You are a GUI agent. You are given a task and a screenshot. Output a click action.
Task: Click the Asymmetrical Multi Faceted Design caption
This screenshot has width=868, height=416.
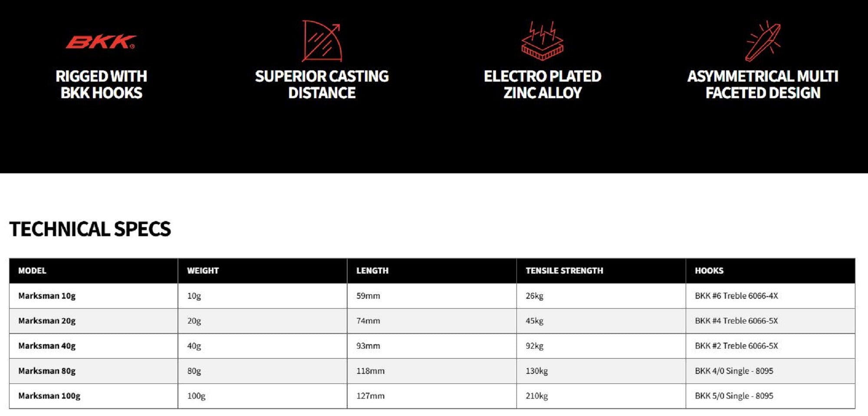coord(763,85)
